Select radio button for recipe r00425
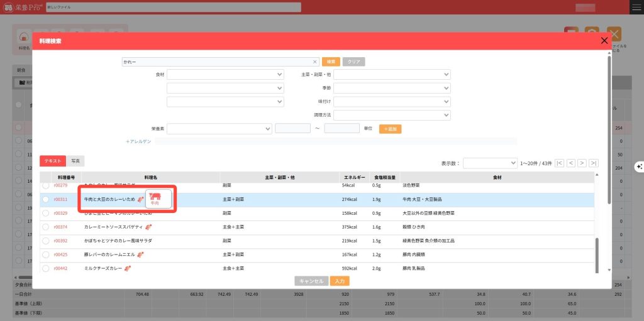 pyautogui.click(x=45, y=254)
